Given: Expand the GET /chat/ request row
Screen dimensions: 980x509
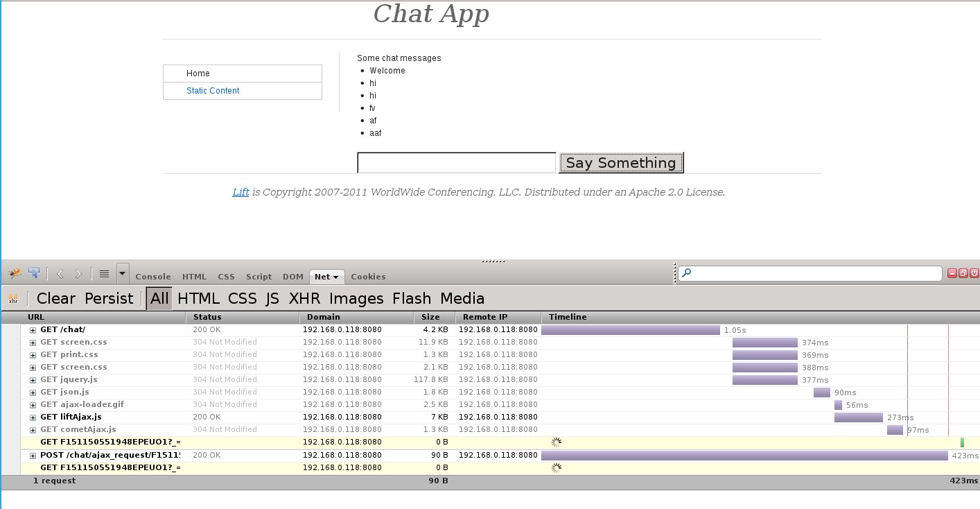Looking at the screenshot, I should [x=33, y=330].
